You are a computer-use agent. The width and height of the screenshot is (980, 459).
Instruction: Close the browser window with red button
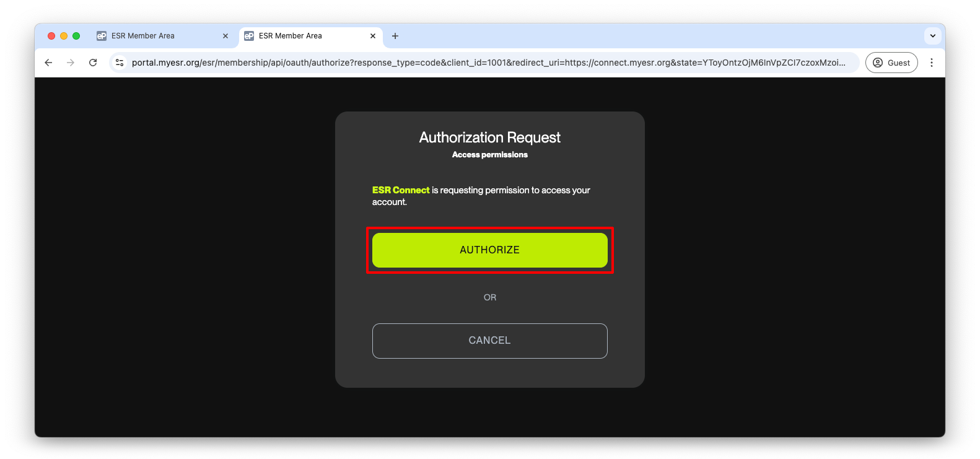[51, 36]
